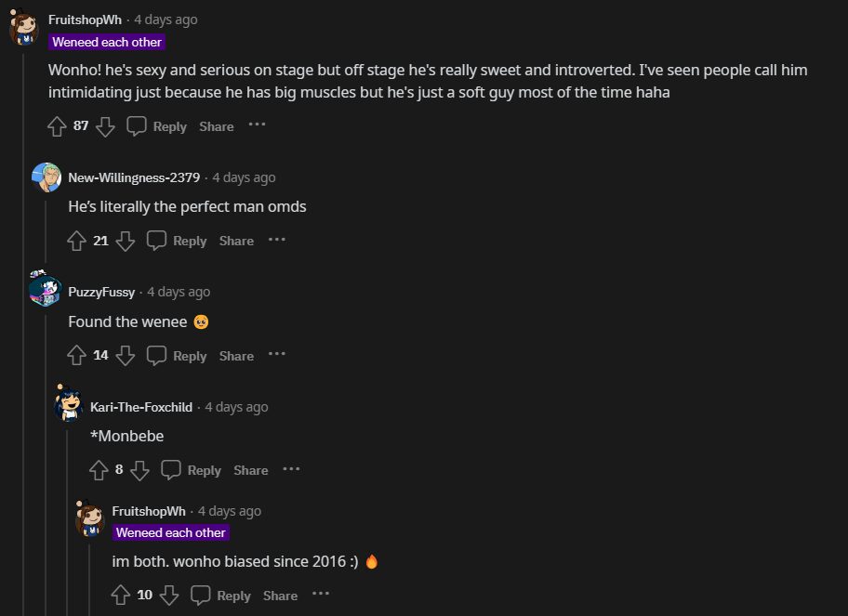Screen dimensions: 848x616
Task: Open more options for PuzzyFussy's comment
Action: (x=277, y=354)
